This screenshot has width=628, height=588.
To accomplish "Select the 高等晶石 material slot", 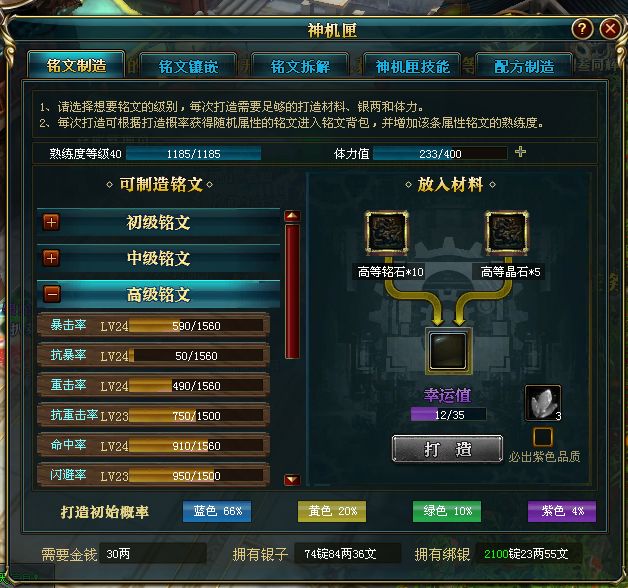I will point(507,233).
